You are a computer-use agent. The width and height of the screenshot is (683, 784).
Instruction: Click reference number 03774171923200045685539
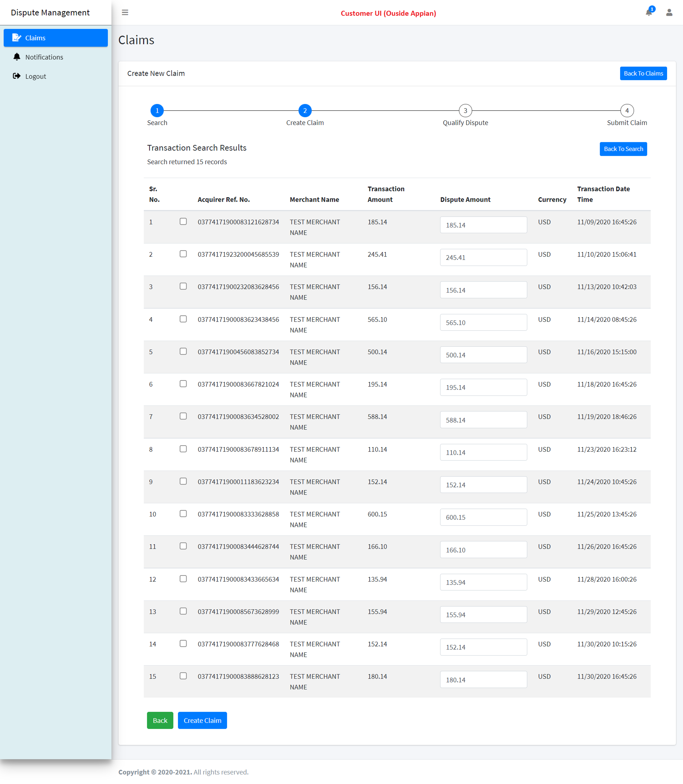[238, 254]
